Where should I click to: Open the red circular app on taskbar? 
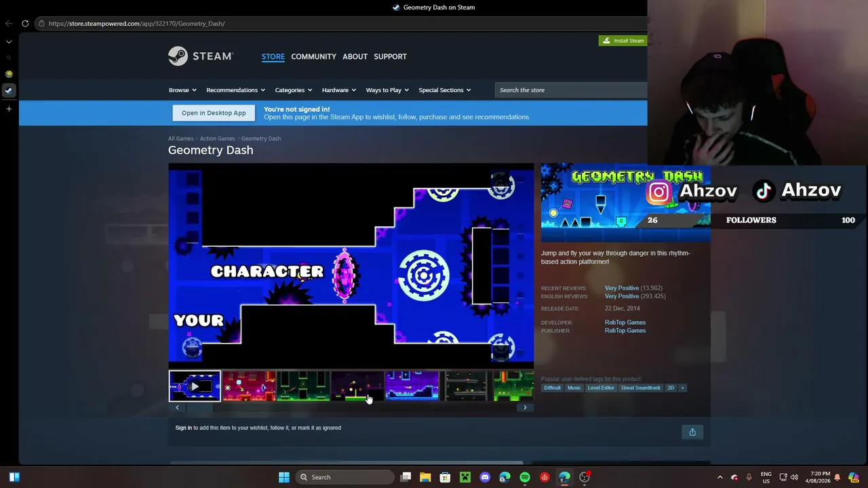[x=545, y=477]
